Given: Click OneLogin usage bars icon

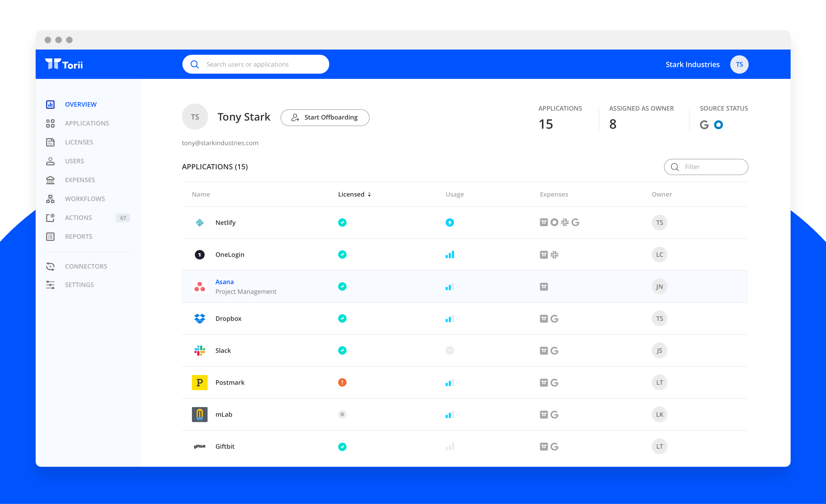Looking at the screenshot, I should (x=450, y=255).
